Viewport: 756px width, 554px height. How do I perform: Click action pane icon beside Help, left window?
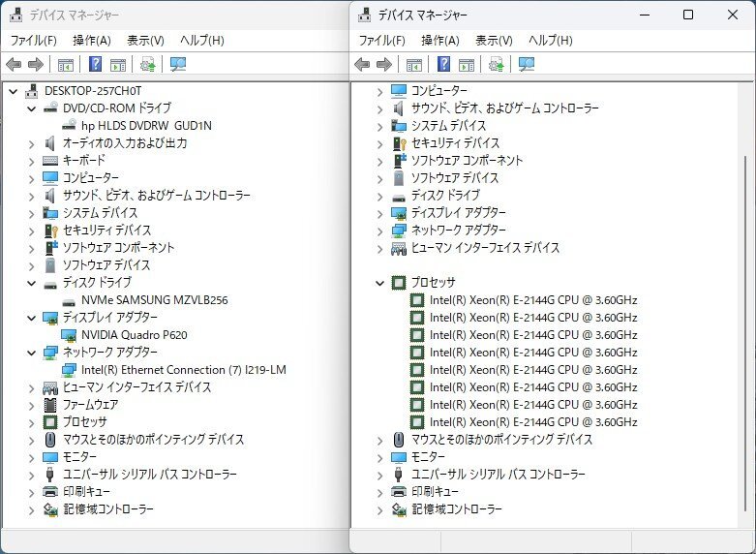[x=118, y=64]
